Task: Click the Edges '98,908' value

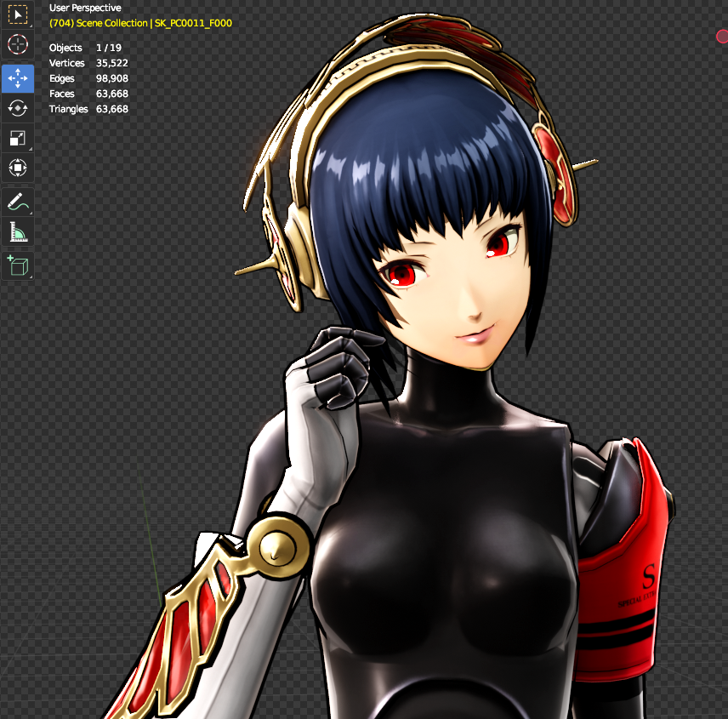Action: (112, 78)
